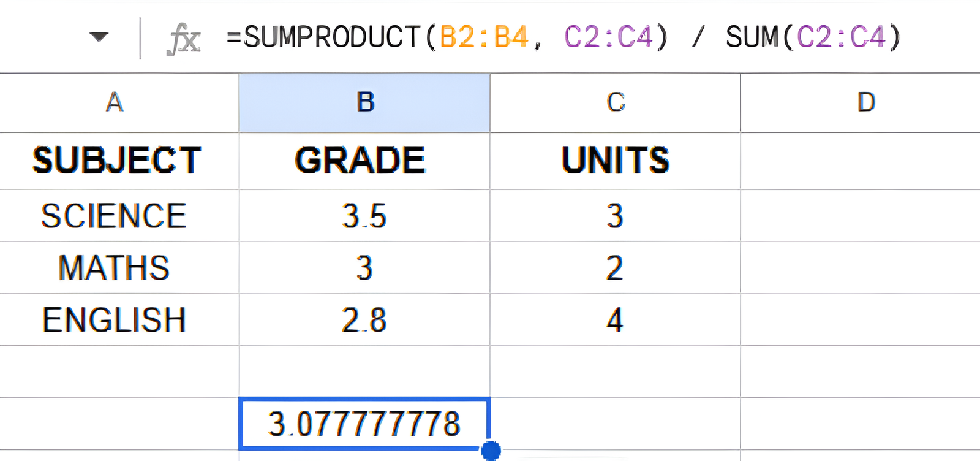This screenshot has height=461, width=980.
Task: Select column header D
Action: [x=864, y=102]
